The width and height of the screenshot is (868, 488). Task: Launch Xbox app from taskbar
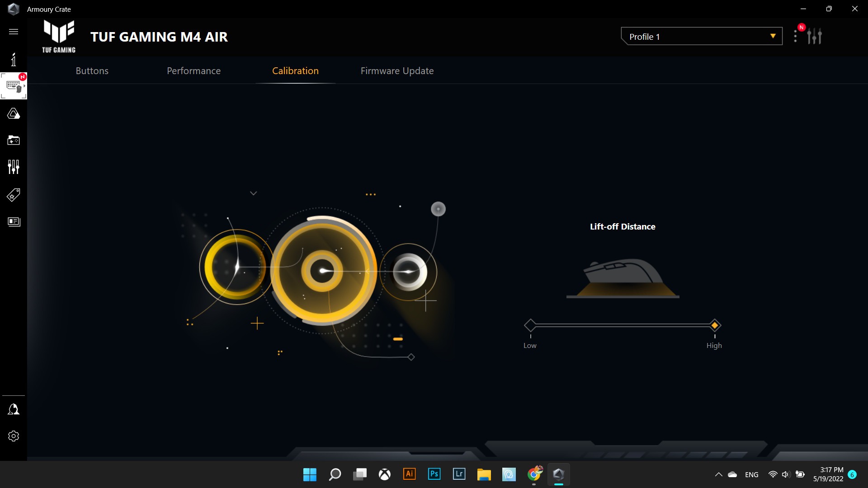(385, 474)
